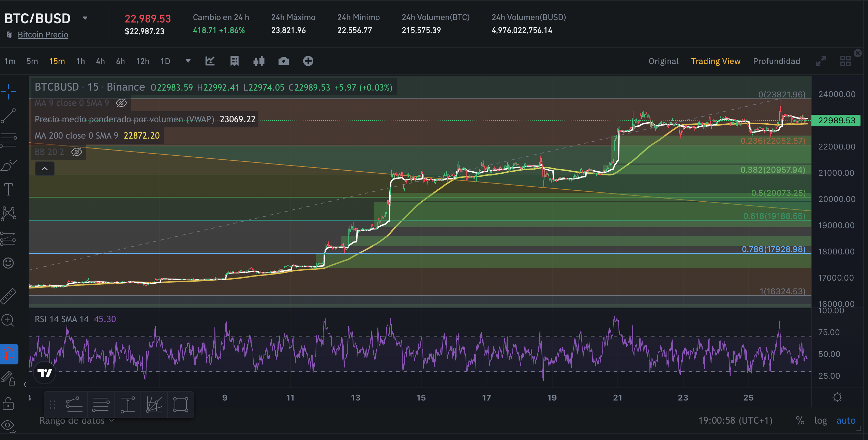Open the emoji icons tool
The height and width of the screenshot is (440, 868).
click(9, 263)
